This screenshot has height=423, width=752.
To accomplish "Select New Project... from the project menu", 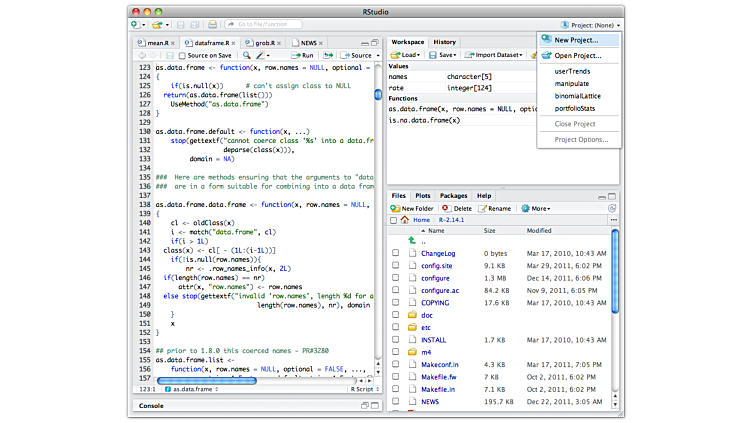I will (x=577, y=40).
